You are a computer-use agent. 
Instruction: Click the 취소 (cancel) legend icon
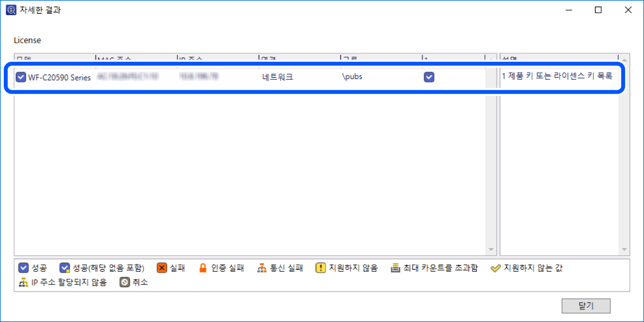125,282
